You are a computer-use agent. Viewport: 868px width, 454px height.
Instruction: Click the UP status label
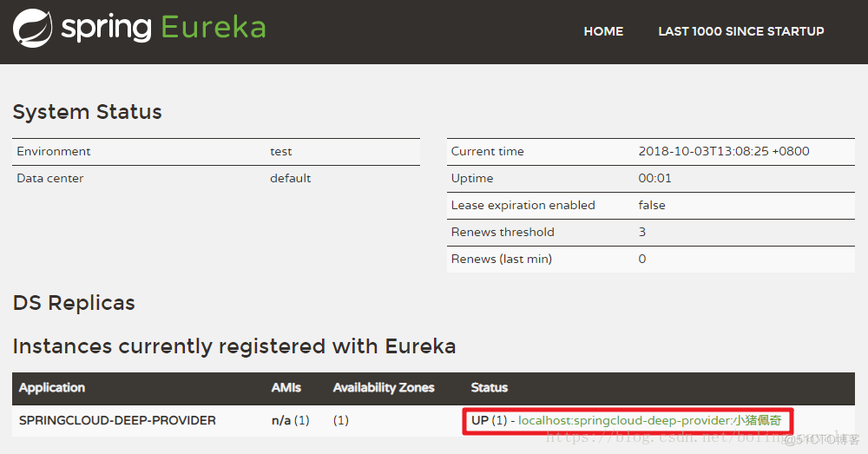pos(480,421)
